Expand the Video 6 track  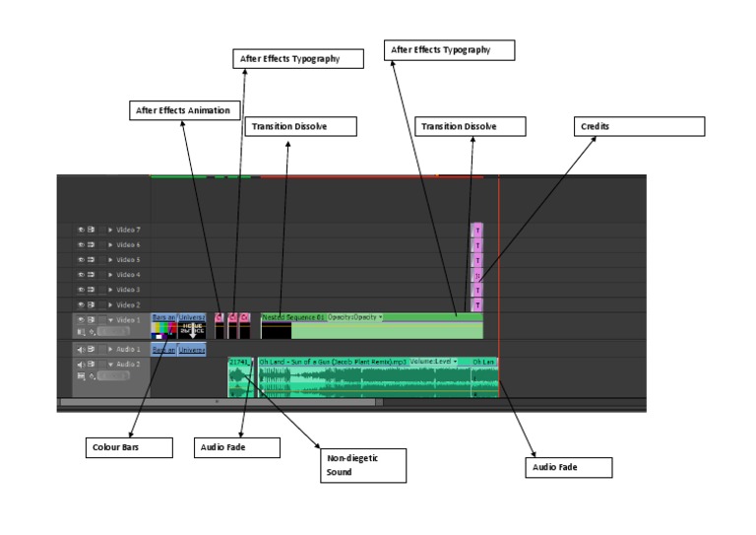point(110,245)
